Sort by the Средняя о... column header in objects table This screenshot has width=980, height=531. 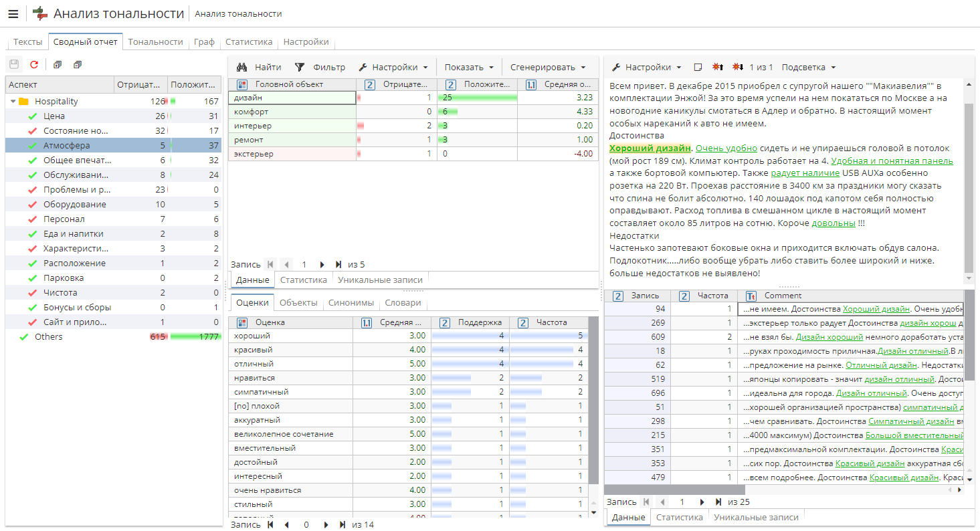click(x=559, y=85)
